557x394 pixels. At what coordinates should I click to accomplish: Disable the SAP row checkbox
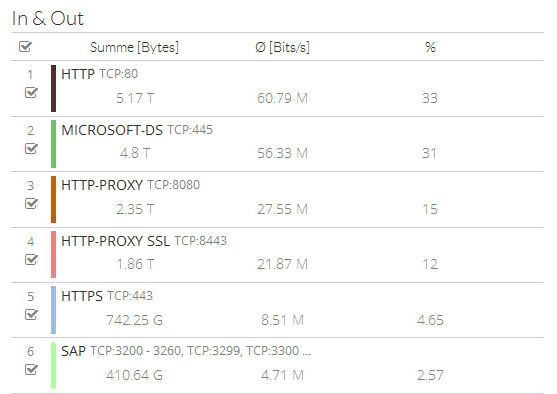[x=31, y=369]
